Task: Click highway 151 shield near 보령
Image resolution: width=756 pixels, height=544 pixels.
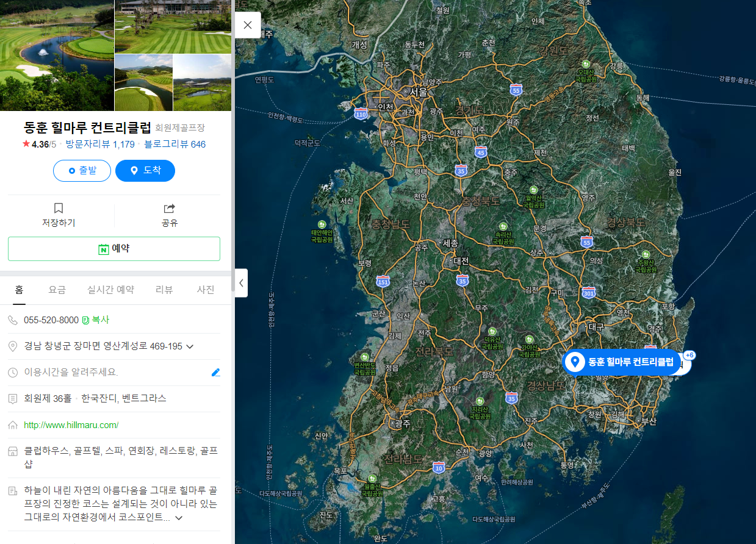Action: 383,281
